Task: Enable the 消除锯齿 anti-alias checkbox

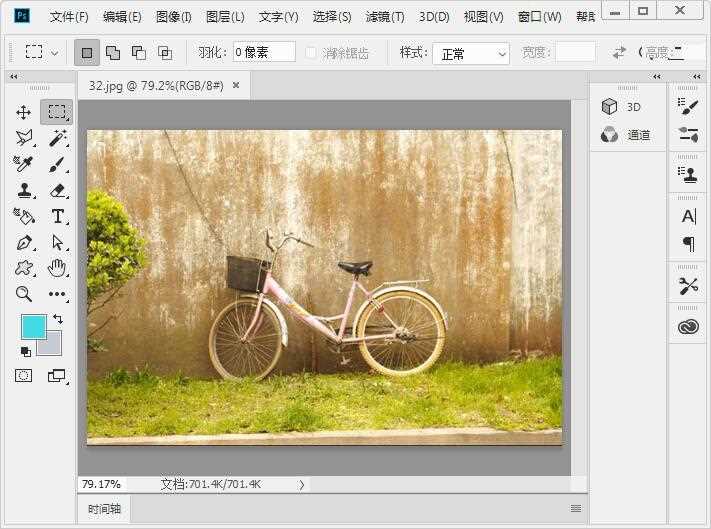Action: [x=311, y=52]
